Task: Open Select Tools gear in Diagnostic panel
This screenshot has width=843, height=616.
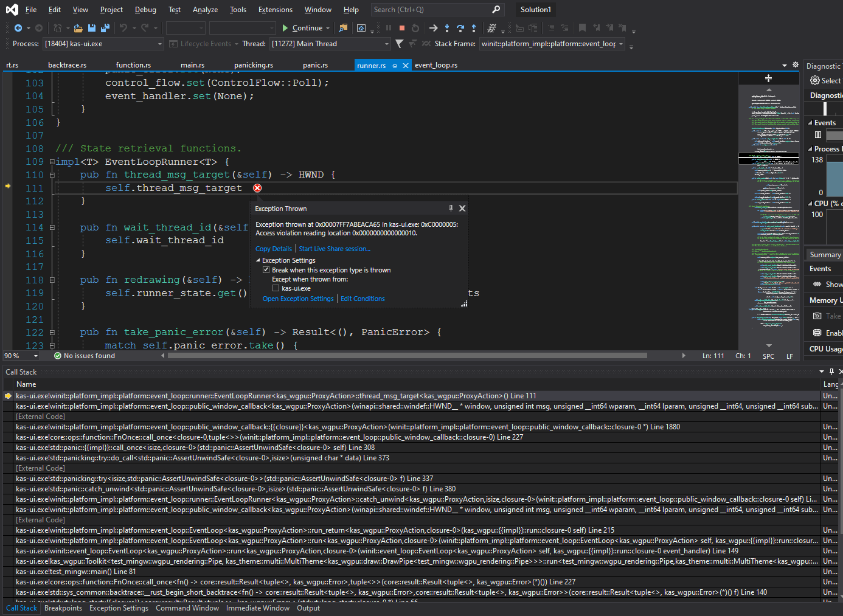Action: 815,80
